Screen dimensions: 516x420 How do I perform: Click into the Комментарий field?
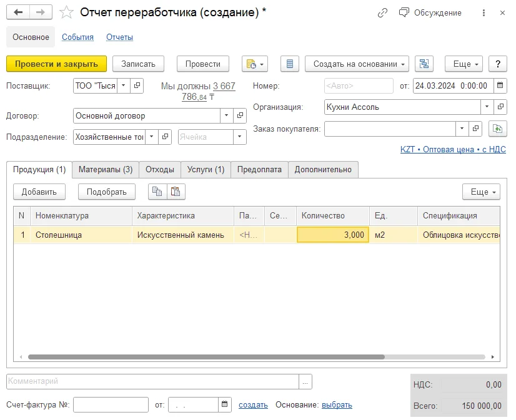(x=152, y=381)
